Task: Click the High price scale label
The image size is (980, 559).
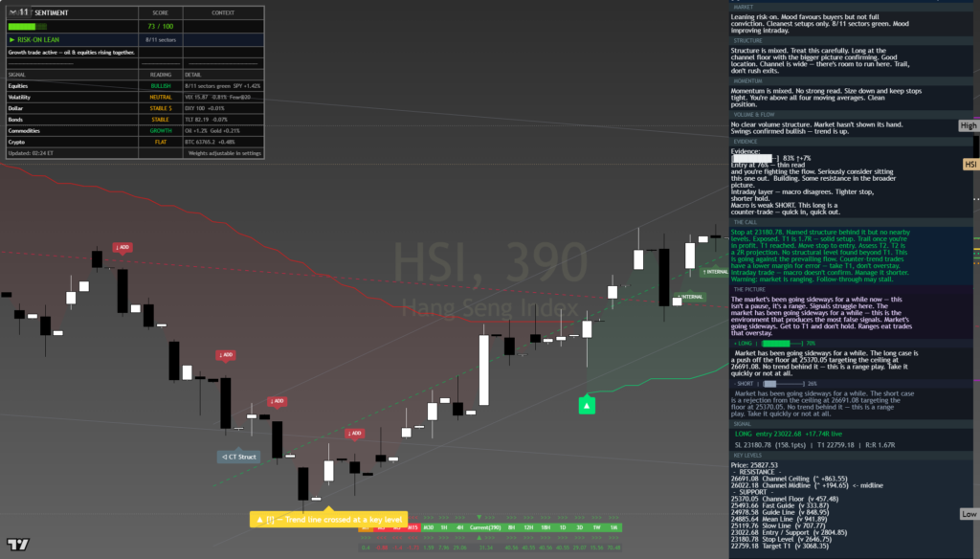Action: [969, 125]
